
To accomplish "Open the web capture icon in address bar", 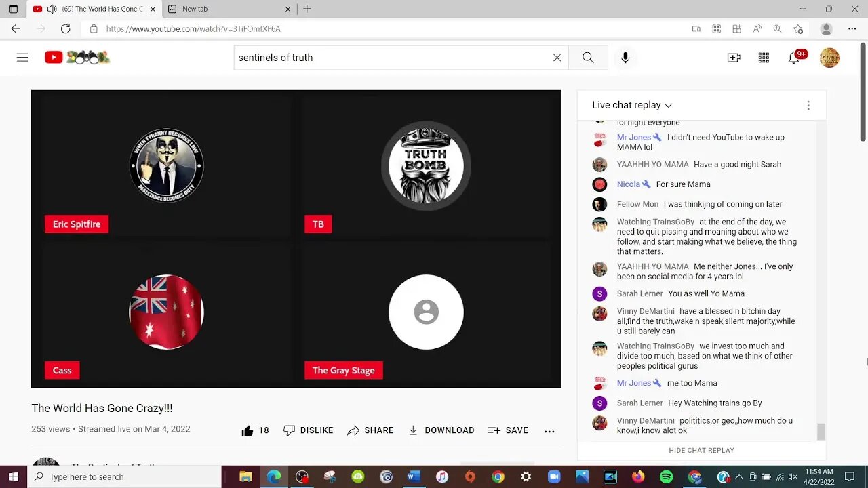I will [x=716, y=28].
